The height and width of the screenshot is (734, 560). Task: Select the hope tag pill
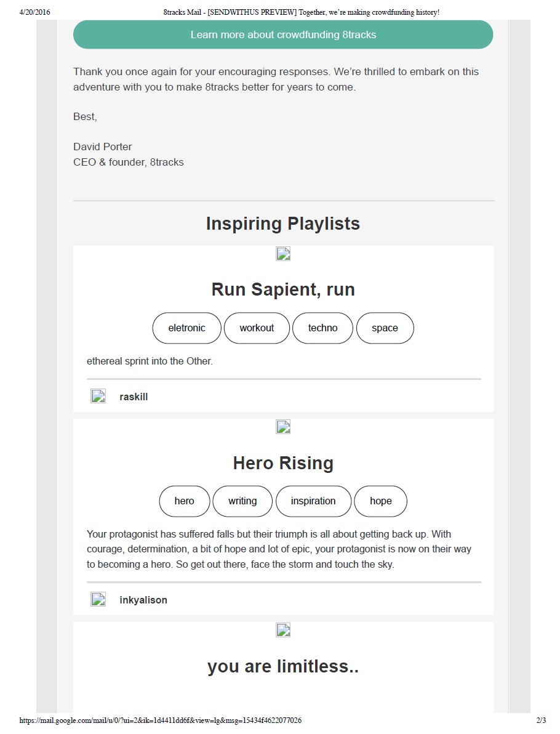[380, 501]
